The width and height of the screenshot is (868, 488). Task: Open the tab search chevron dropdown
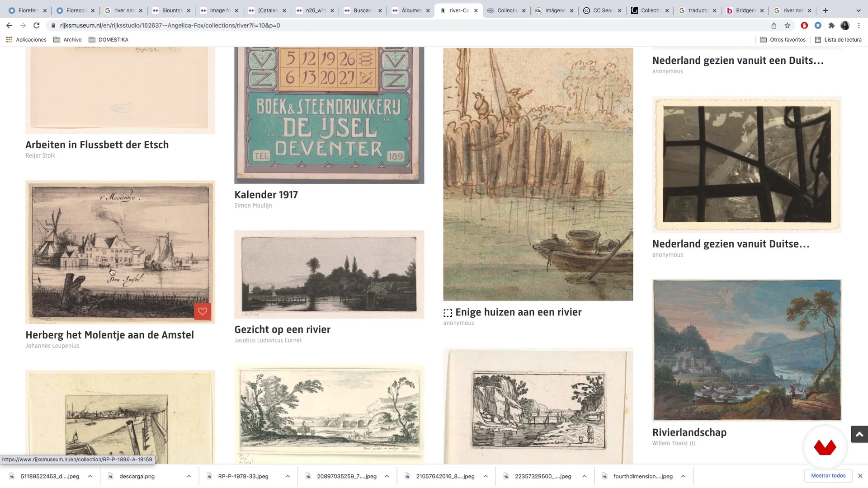pos(859,10)
